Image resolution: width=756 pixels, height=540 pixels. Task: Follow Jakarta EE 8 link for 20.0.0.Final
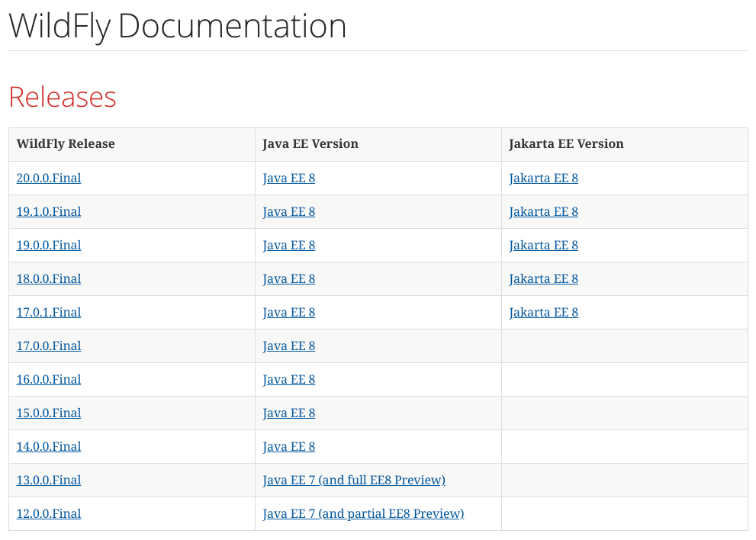coord(543,178)
